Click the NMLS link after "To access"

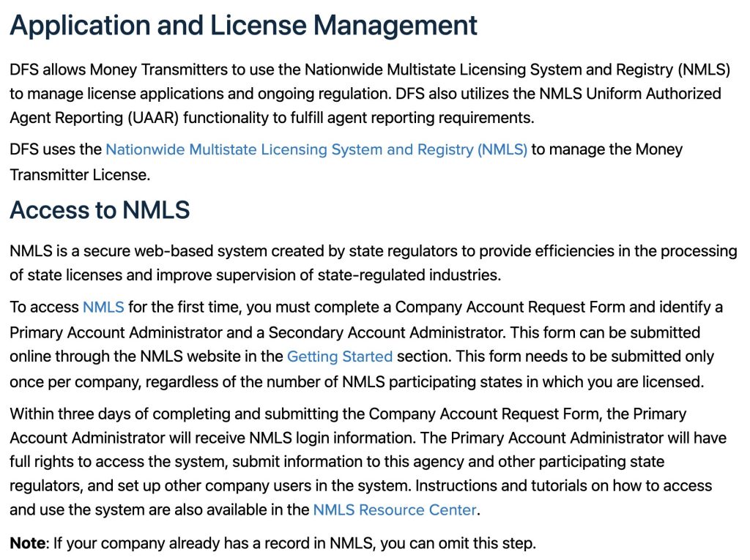pyautogui.click(x=103, y=307)
